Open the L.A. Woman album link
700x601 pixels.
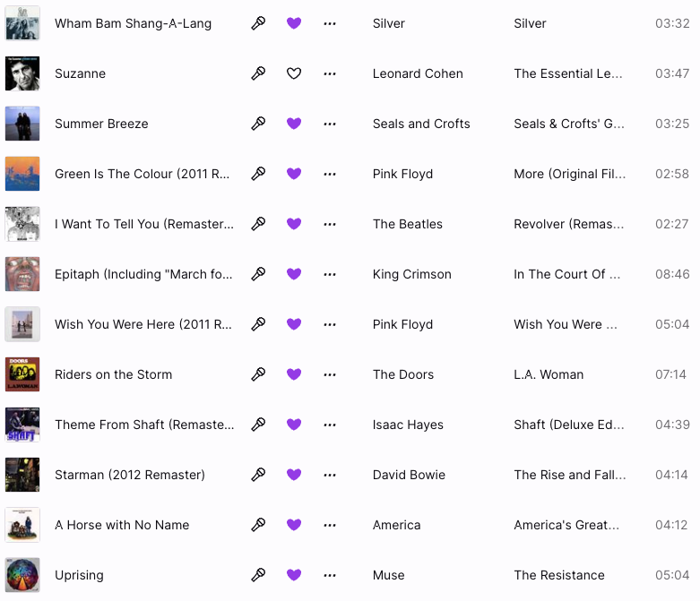click(549, 374)
